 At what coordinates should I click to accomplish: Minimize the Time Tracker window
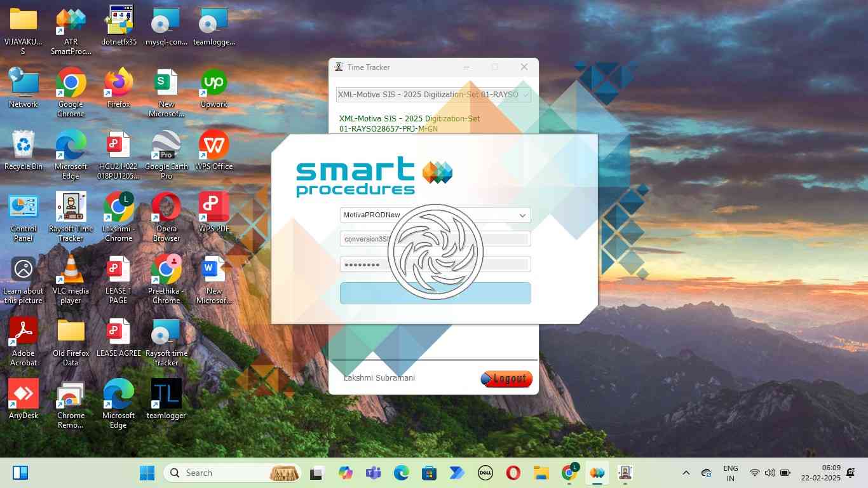pyautogui.click(x=466, y=67)
